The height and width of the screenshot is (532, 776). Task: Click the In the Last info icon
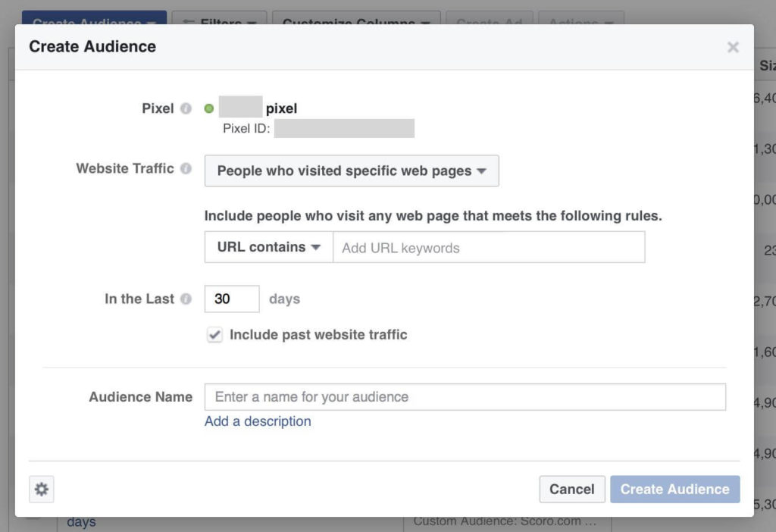[186, 299]
